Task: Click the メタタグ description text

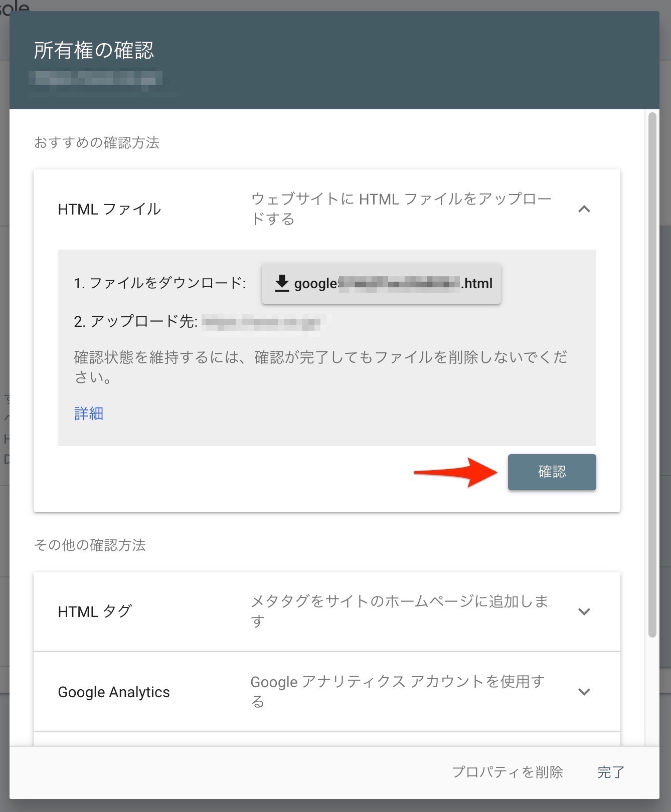Action: [400, 611]
